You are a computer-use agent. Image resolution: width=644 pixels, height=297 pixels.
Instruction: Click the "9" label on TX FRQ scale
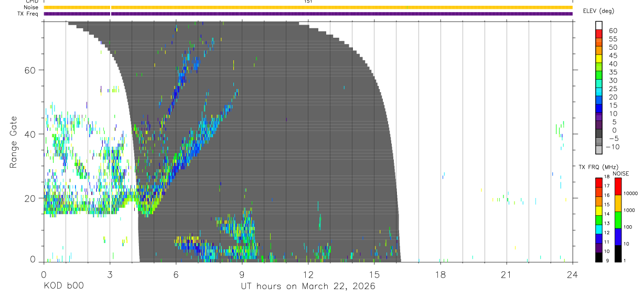click(608, 260)
